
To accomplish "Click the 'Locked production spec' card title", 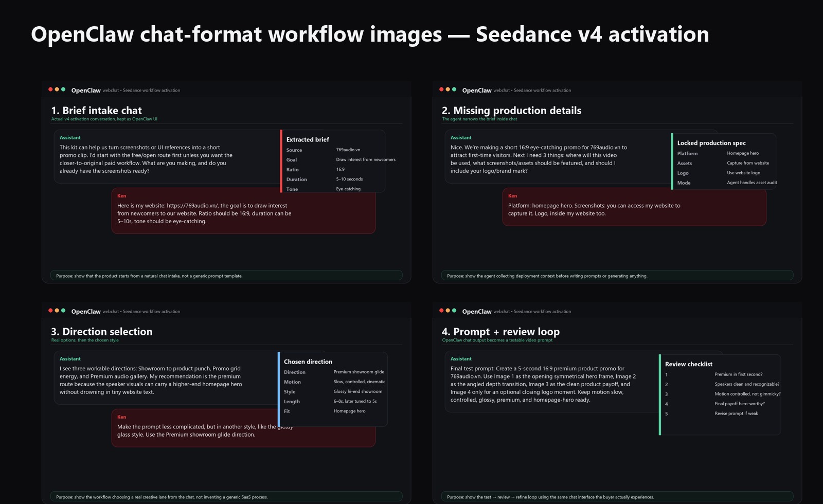I will point(711,143).
